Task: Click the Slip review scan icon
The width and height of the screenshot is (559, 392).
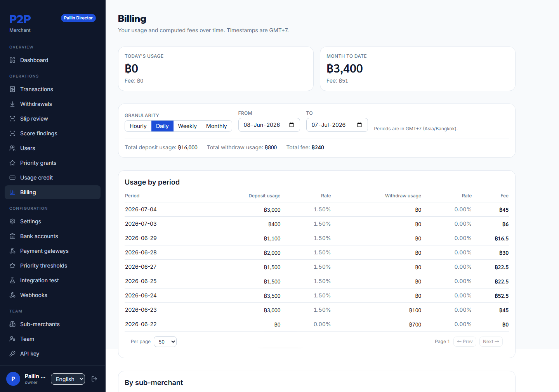Action: tap(12, 119)
